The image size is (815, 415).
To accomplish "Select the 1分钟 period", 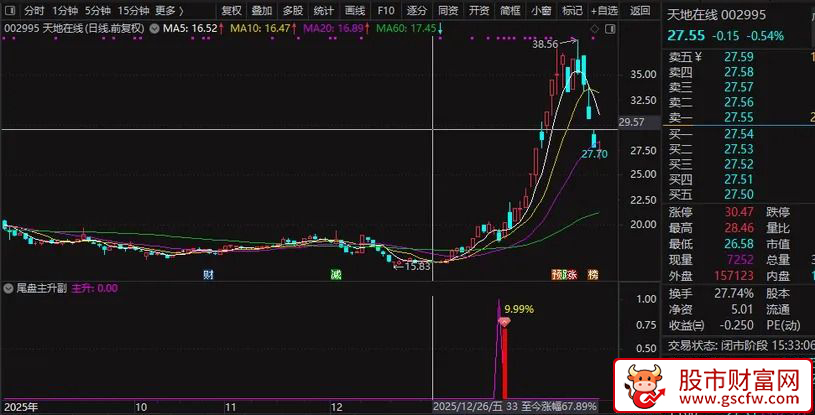I will pos(65,10).
